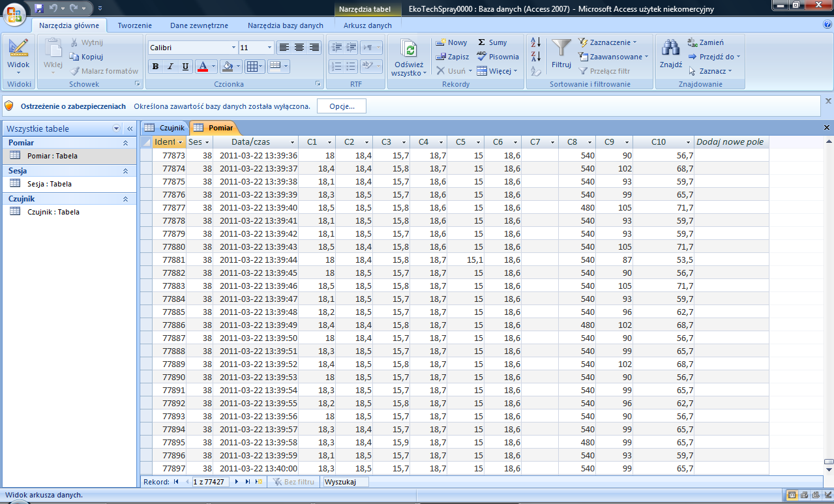Switch to the Tworzenie ribbon tab
The image size is (834, 504).
pos(135,25)
